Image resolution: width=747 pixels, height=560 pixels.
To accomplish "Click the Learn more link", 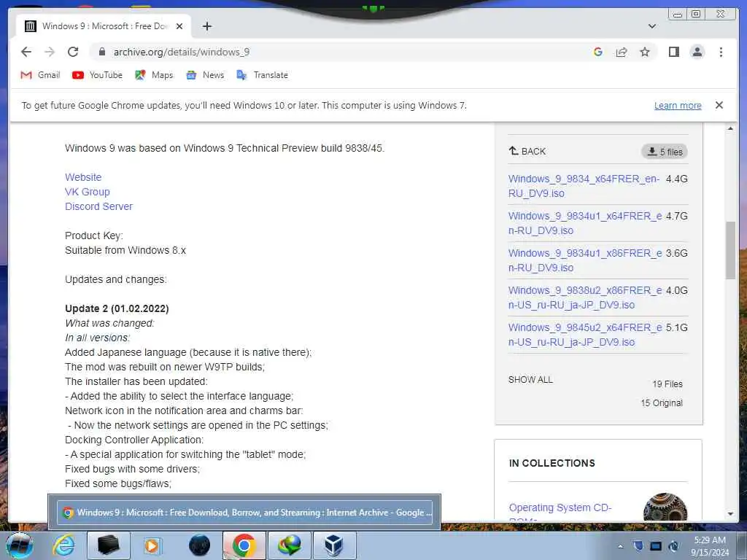I will 678,105.
